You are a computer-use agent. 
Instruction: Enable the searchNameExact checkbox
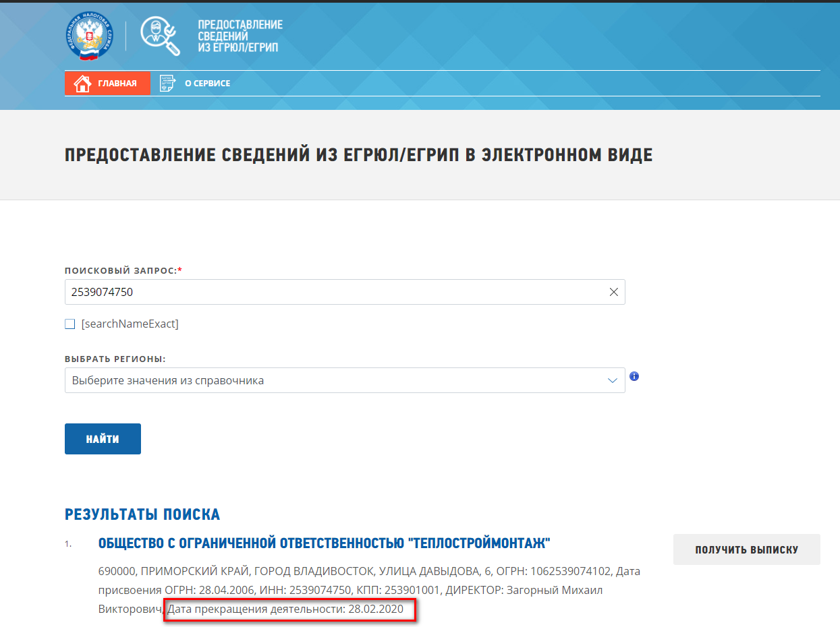point(70,324)
